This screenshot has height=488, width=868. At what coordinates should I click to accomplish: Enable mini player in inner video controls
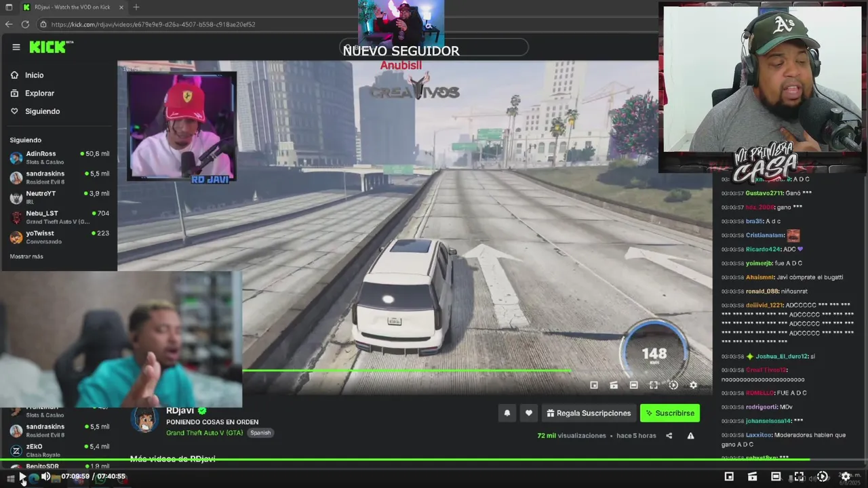[x=594, y=385]
